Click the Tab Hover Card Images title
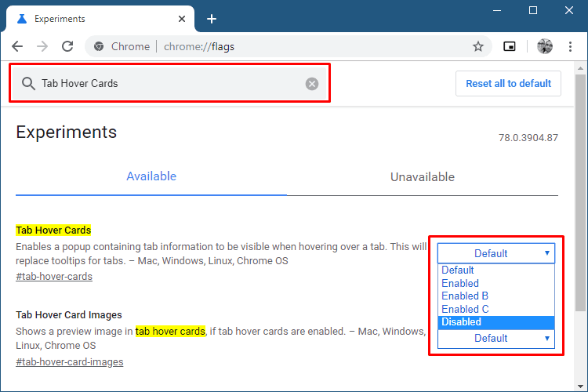This screenshot has width=588, height=392. coord(69,314)
